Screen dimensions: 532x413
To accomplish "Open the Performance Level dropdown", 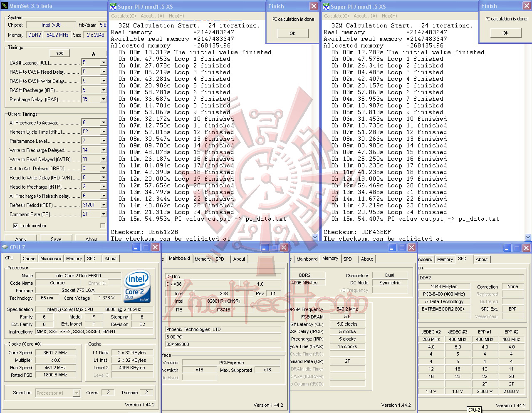I will pyautogui.click(x=103, y=141).
